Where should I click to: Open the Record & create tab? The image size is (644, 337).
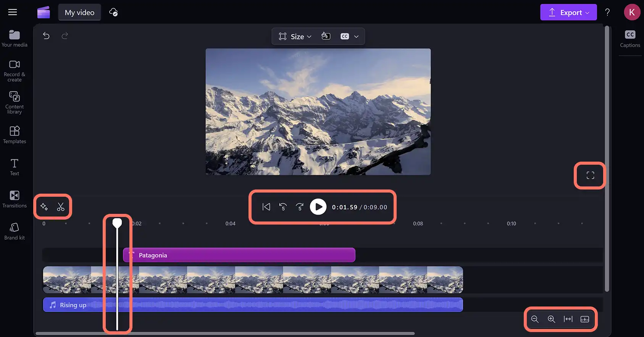[x=15, y=71]
